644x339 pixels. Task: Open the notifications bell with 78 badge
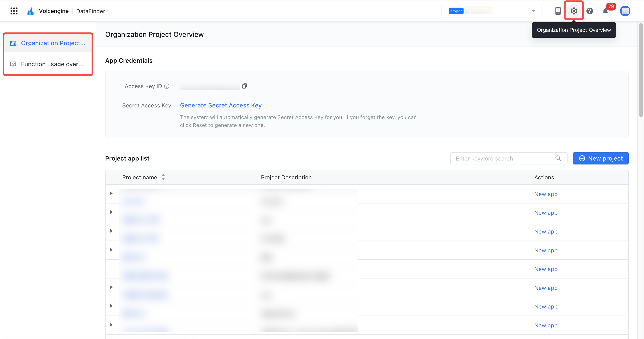(x=605, y=11)
